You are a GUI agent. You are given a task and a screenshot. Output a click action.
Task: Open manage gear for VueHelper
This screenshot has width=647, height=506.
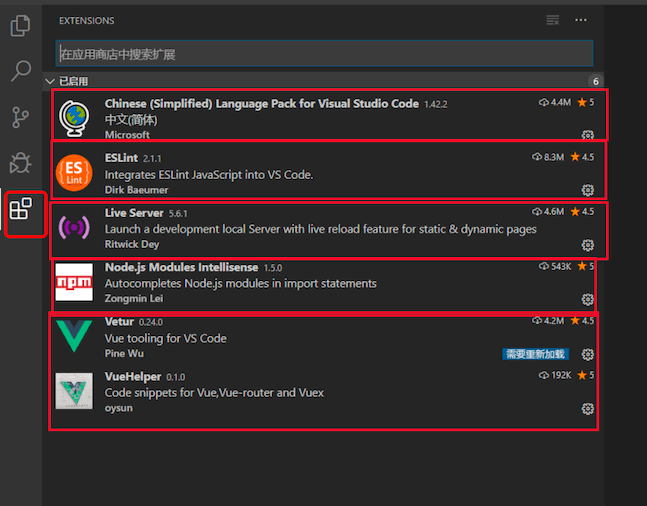[x=588, y=409]
